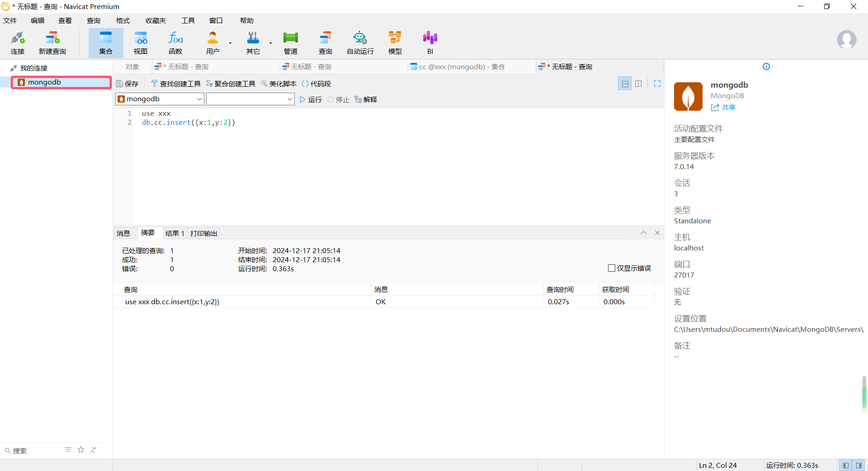Click the info icon in right panel
868x471 pixels.
pyautogui.click(x=766, y=66)
